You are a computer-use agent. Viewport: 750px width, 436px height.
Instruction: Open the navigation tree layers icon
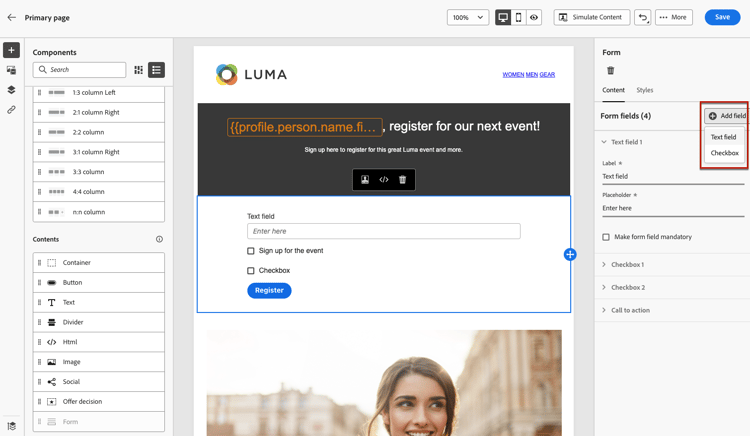(11, 90)
